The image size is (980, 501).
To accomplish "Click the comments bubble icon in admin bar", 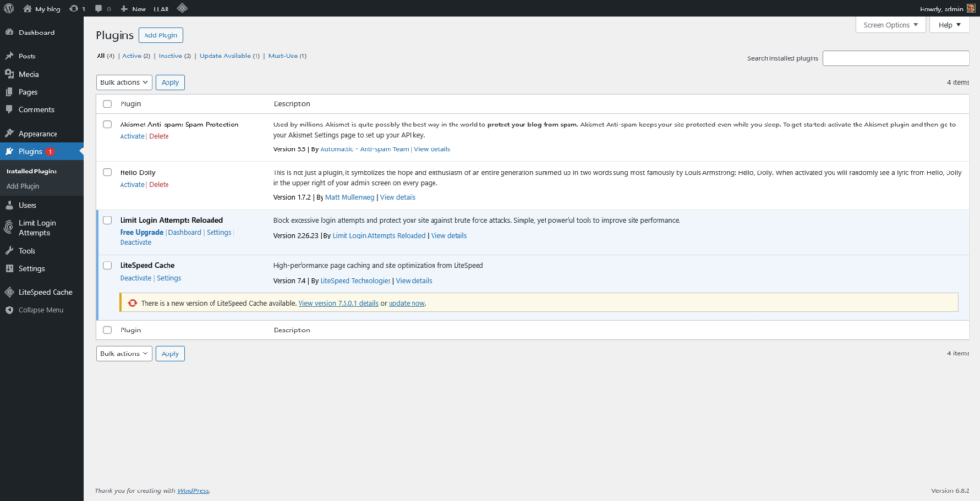I will [99, 9].
